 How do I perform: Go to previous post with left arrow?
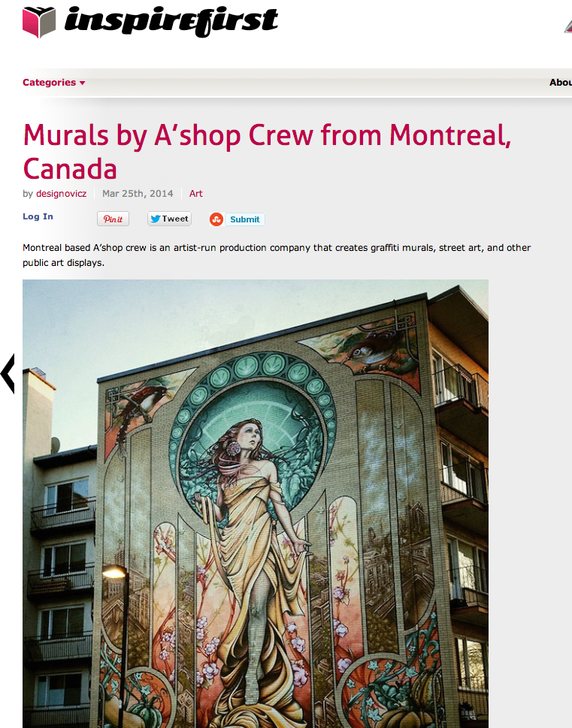(8, 373)
